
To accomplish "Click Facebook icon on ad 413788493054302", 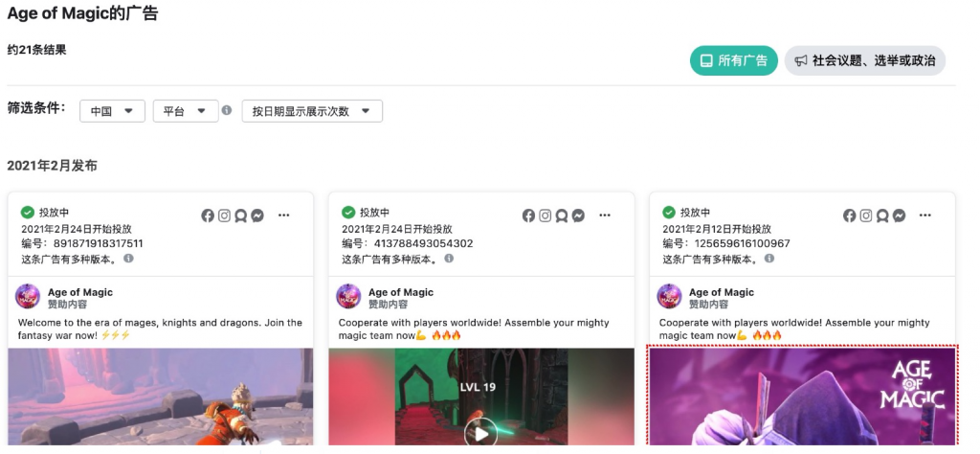I will click(528, 216).
